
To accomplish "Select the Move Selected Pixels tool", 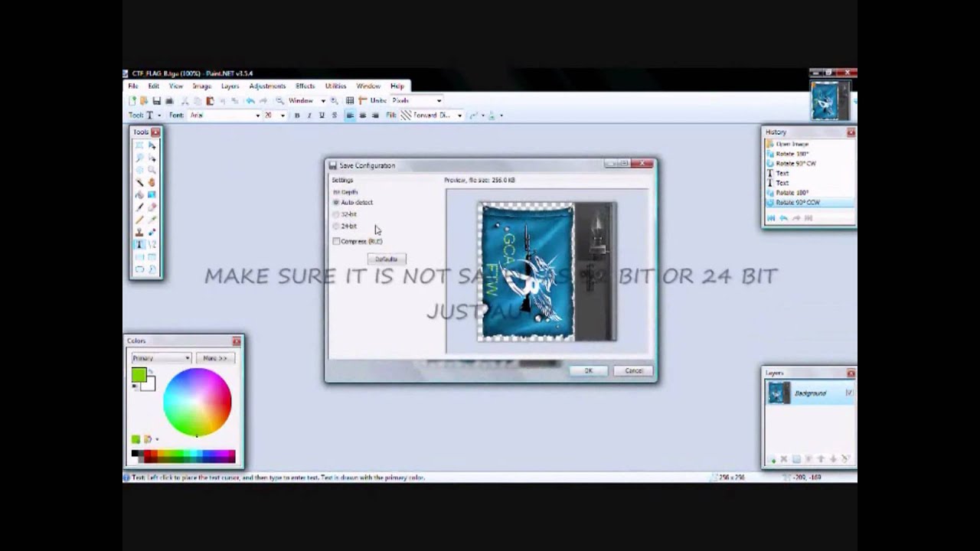I will pos(152,145).
